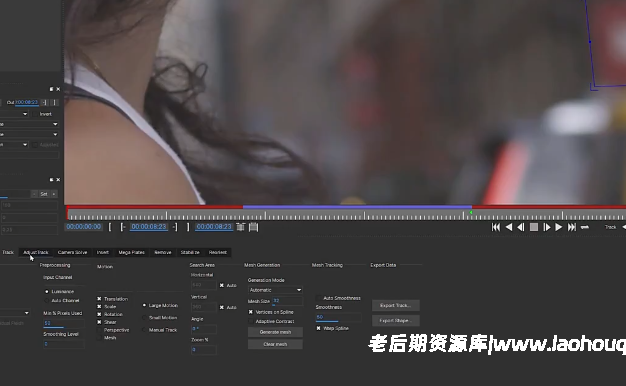Click Export Track button

click(396, 305)
